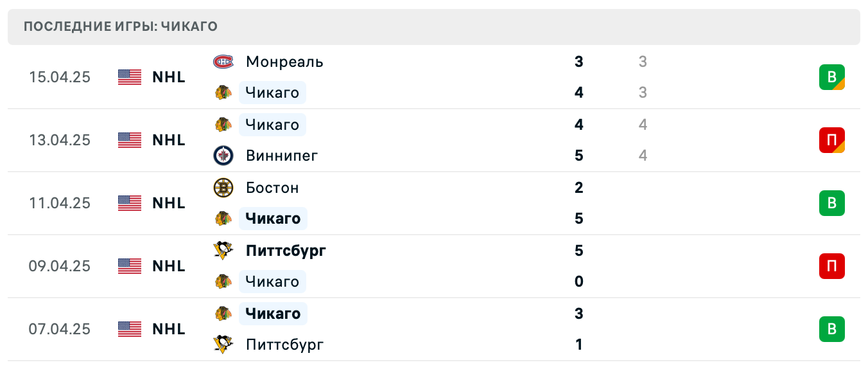
Task: Click bold Питтсбург in the 09.04.25 match
Action: pyautogui.click(x=286, y=251)
